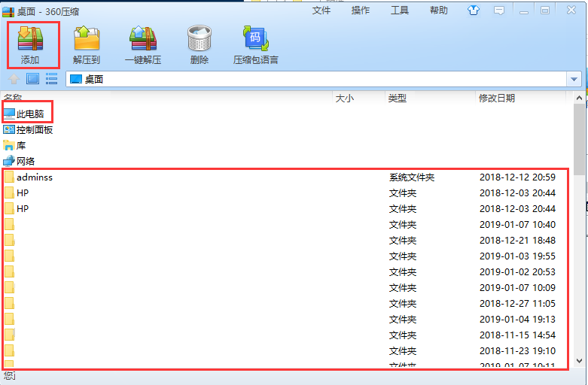
Task: Sort by 修改日期 column header
Action: pyautogui.click(x=497, y=98)
